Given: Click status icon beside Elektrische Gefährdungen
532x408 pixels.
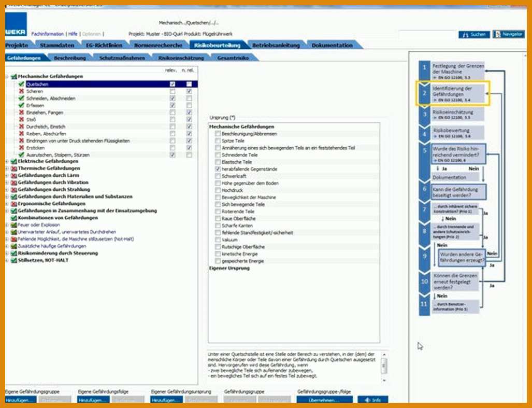Looking at the screenshot, I should pos(14,161).
